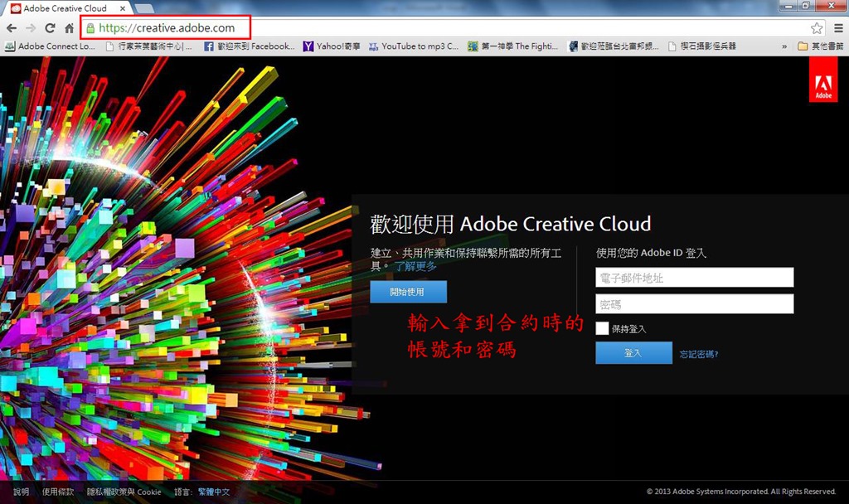This screenshot has height=504, width=849.
Task: Open the 其他書籤 bookmarks folder
Action: tap(821, 46)
